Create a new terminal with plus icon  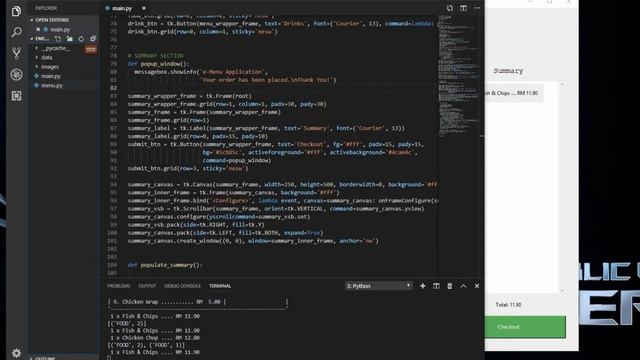pyautogui.click(x=423, y=286)
